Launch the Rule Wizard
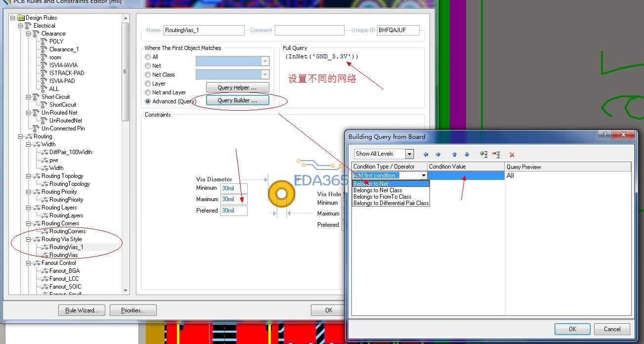 (x=82, y=310)
